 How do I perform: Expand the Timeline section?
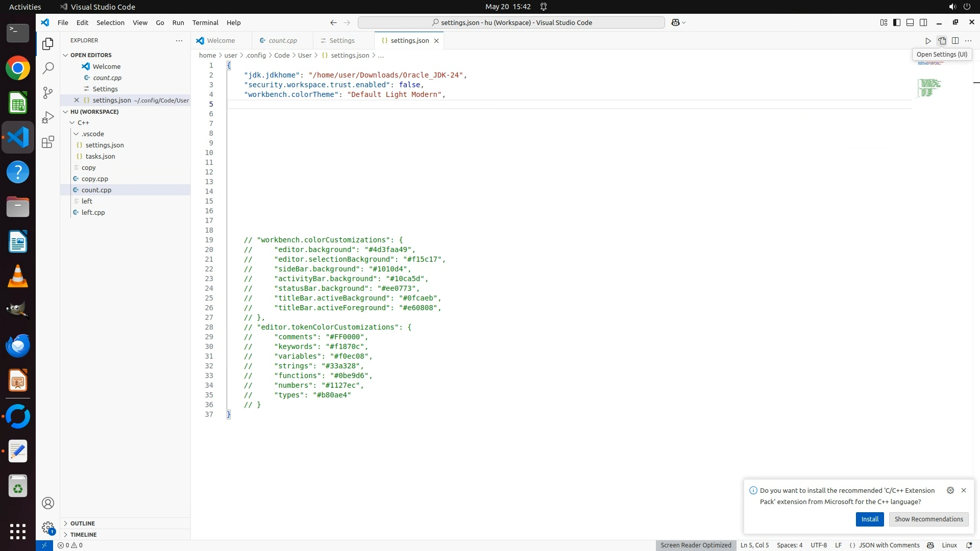83,535
